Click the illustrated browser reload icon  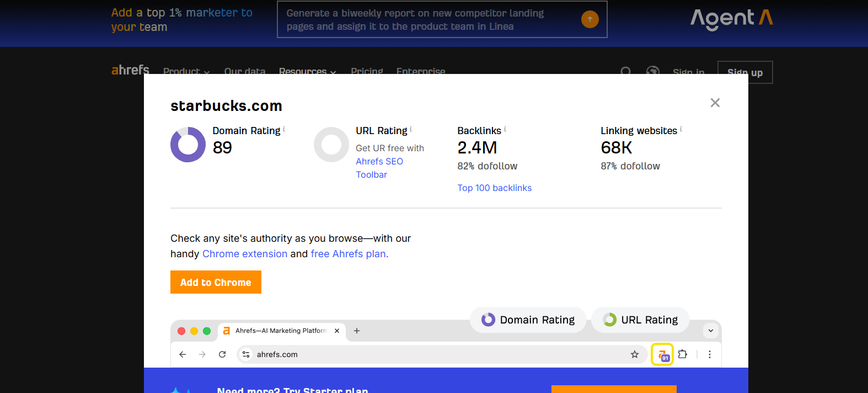pos(222,354)
